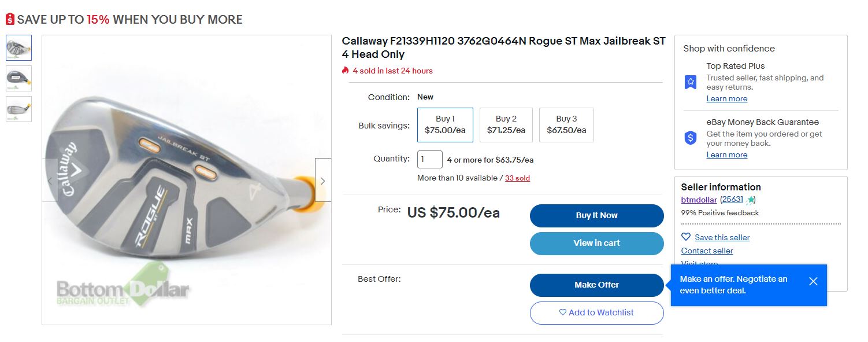This screenshot has height=342, width=868.
Task: Select the Buy 1 bulk savings option
Action: pyautogui.click(x=445, y=124)
